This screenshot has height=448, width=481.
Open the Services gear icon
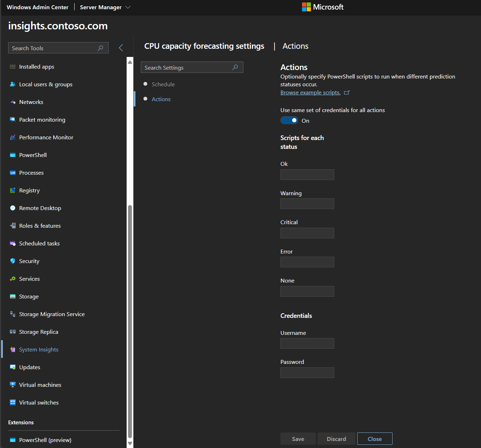[x=13, y=279]
